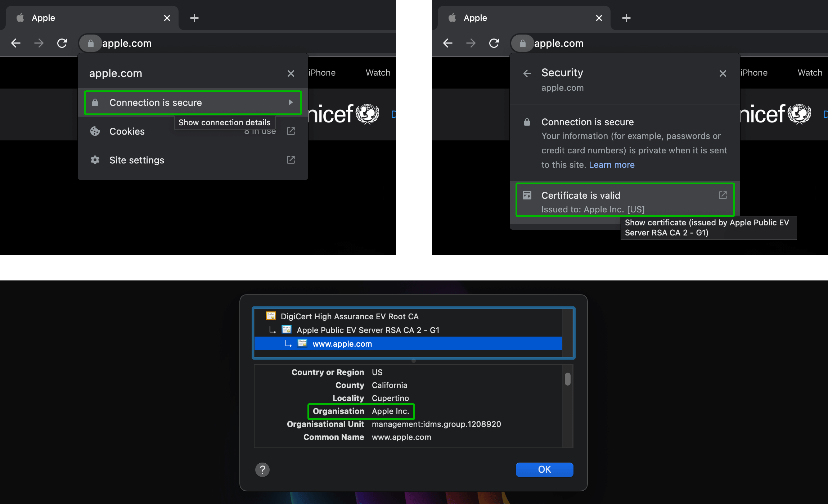Click apple.com URL in right address bar
The height and width of the screenshot is (504, 828).
point(559,43)
